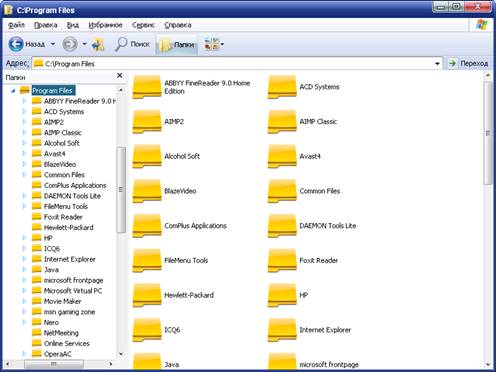
Task: Open the Search (Поиск) tool
Action: [x=132, y=44]
